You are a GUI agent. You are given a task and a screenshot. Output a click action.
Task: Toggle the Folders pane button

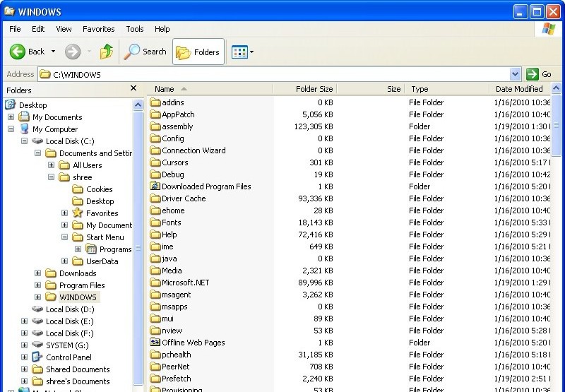tap(198, 52)
